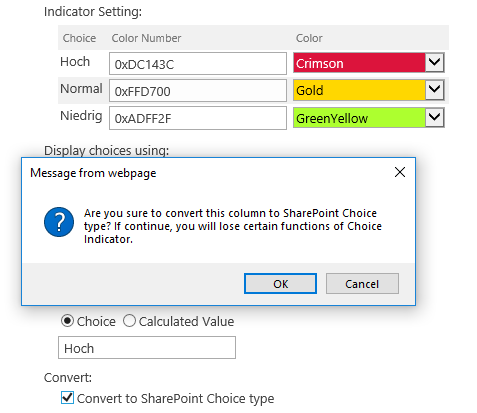Close the Message from webpage dialog
This screenshot has height=413, width=477.
pos(400,172)
